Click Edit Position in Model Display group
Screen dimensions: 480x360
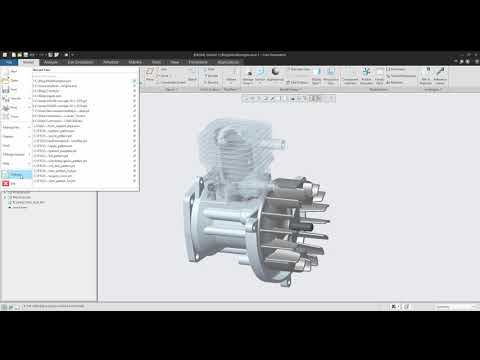(x=297, y=82)
